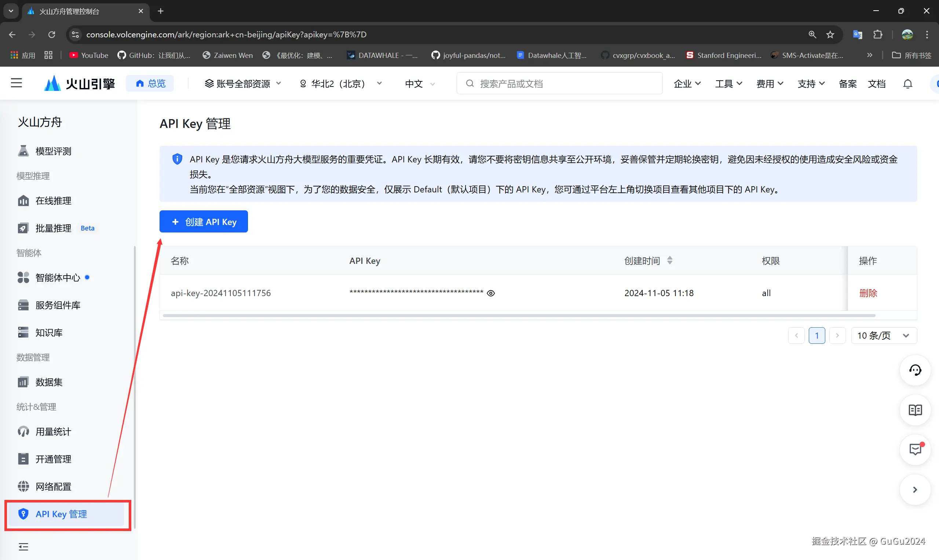Reveal the masked API Key value
939x560 pixels.
click(x=491, y=293)
